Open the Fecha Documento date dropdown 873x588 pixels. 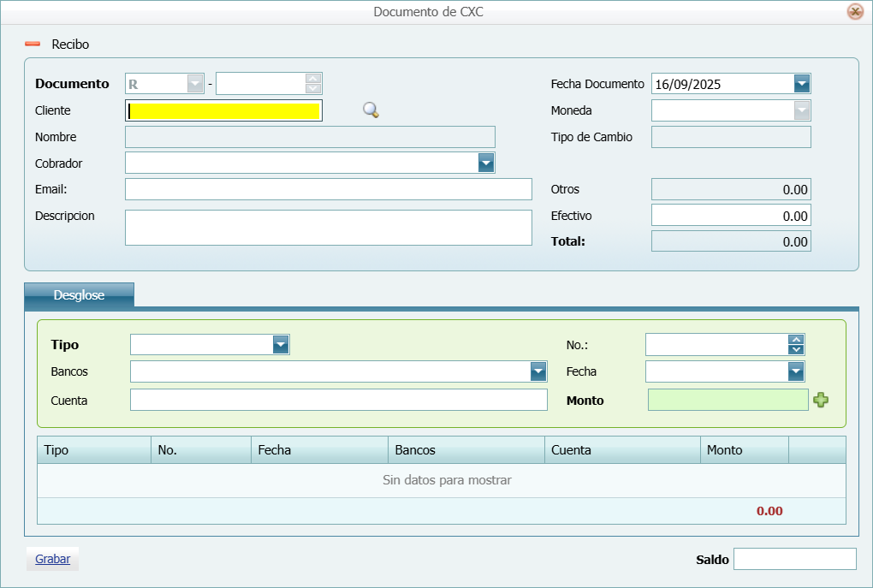(x=802, y=84)
